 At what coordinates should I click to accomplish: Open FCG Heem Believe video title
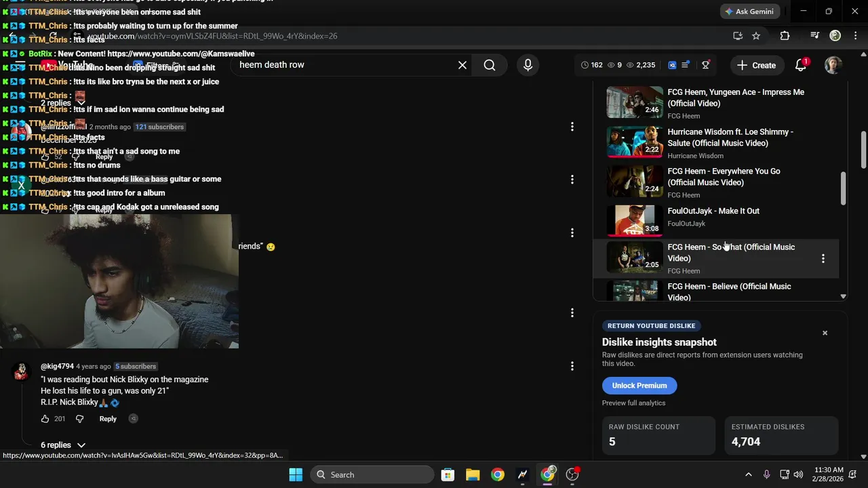pyautogui.click(x=729, y=292)
